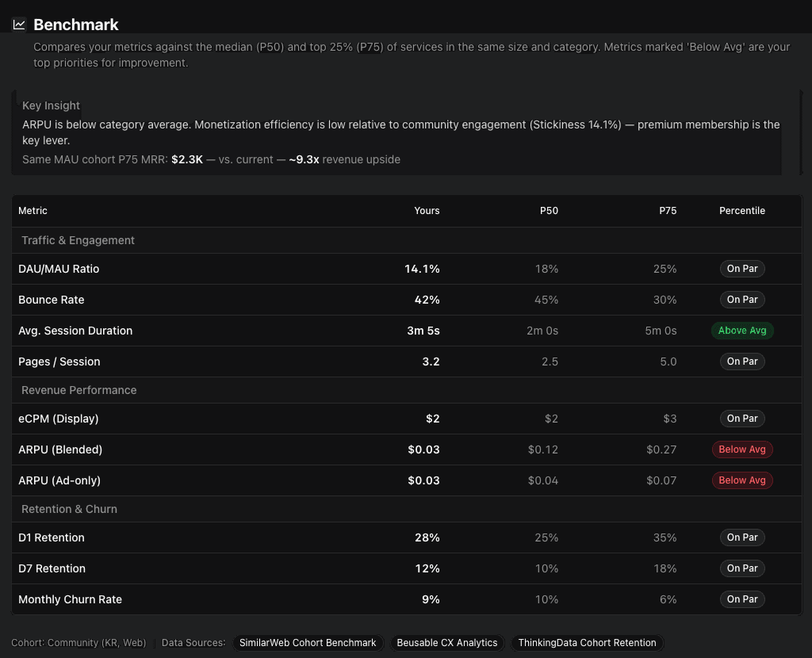
Task: Click the Benchmark chart icon
Action: coord(20,25)
